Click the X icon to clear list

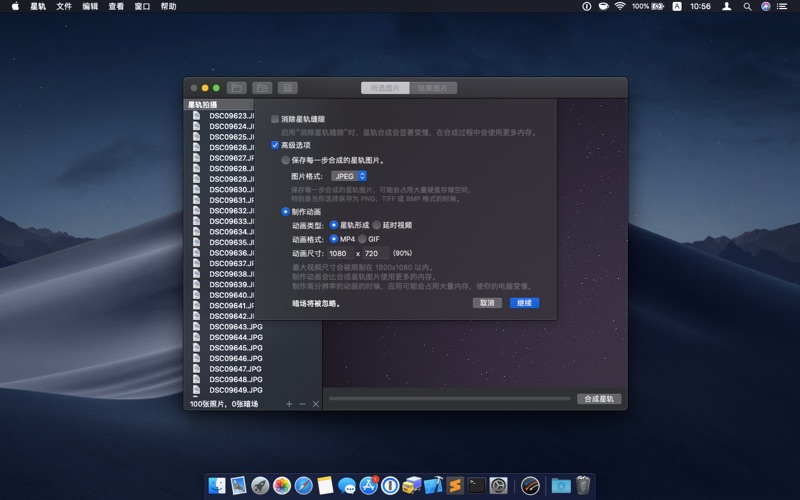(316, 404)
